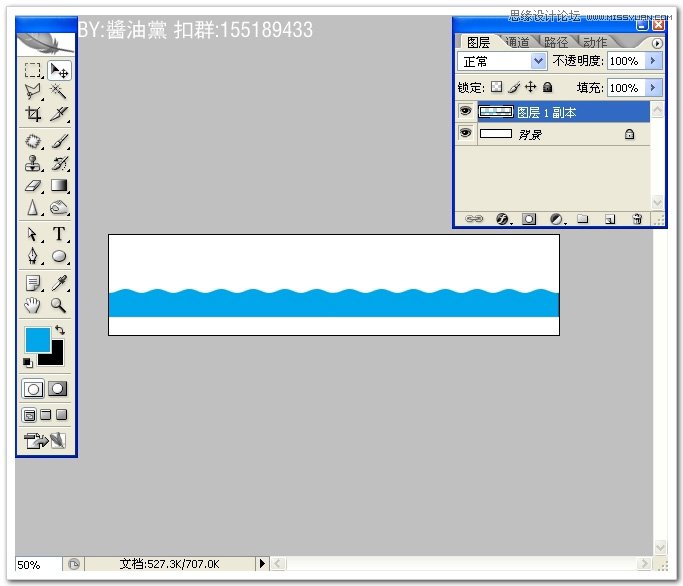This screenshot has height=586, width=683.
Task: Add a layer mask
Action: [529, 219]
